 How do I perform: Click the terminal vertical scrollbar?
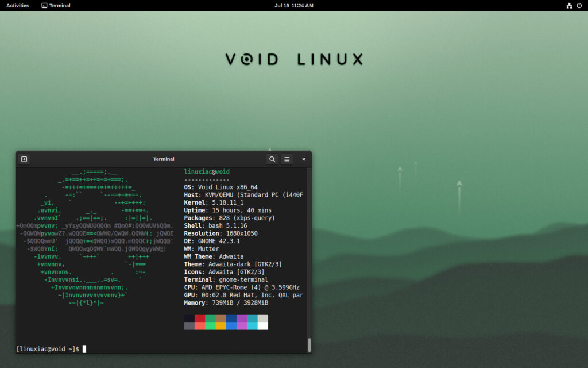(x=310, y=345)
